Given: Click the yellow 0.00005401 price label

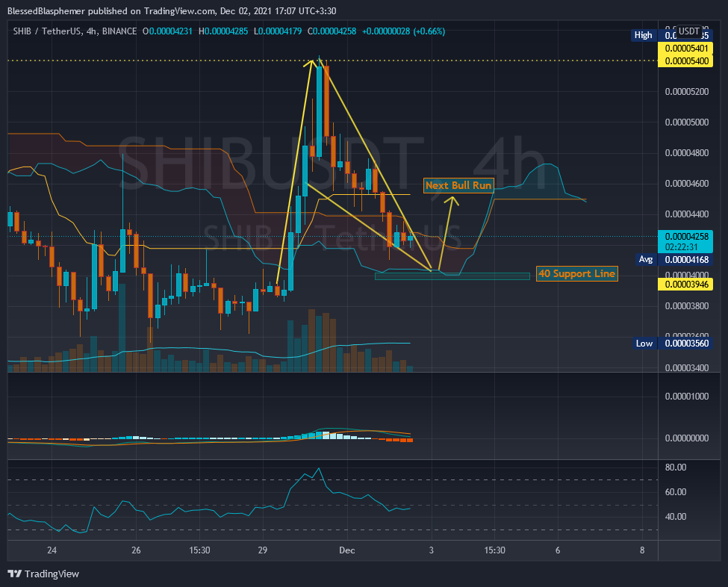Looking at the screenshot, I should (x=685, y=49).
